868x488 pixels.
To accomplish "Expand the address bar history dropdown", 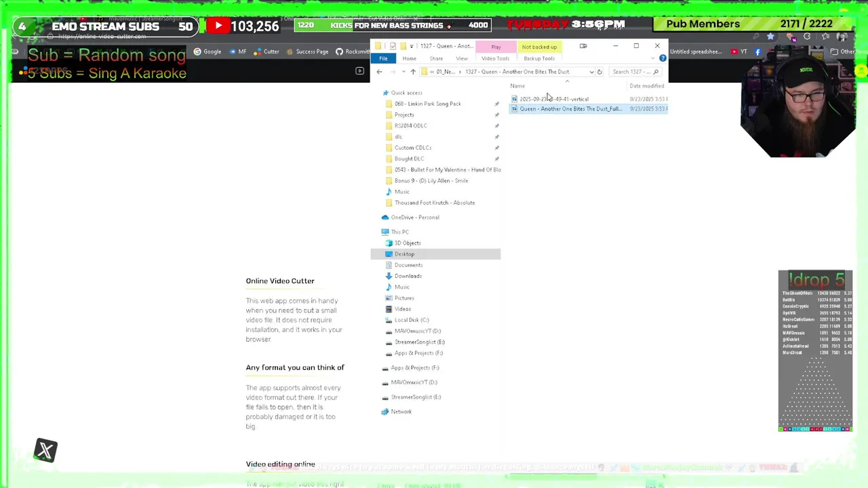I will 591,72.
